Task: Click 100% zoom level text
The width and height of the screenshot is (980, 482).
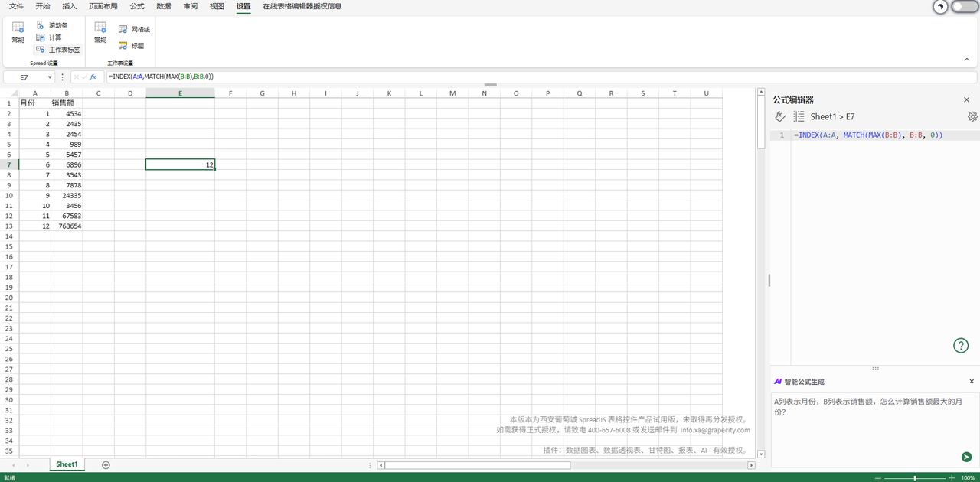Action: coord(968,477)
